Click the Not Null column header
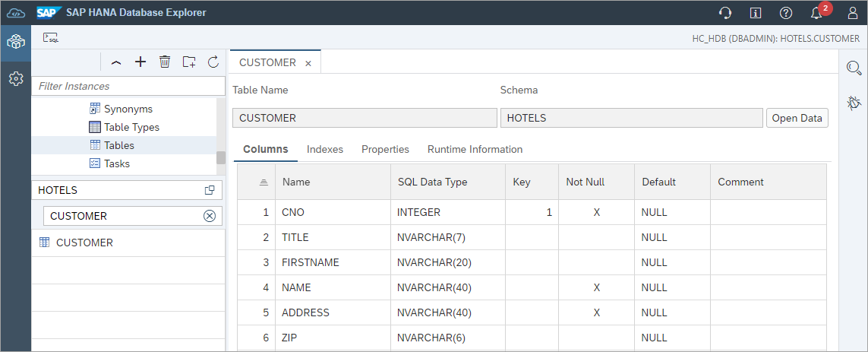868x352 pixels. coord(596,182)
